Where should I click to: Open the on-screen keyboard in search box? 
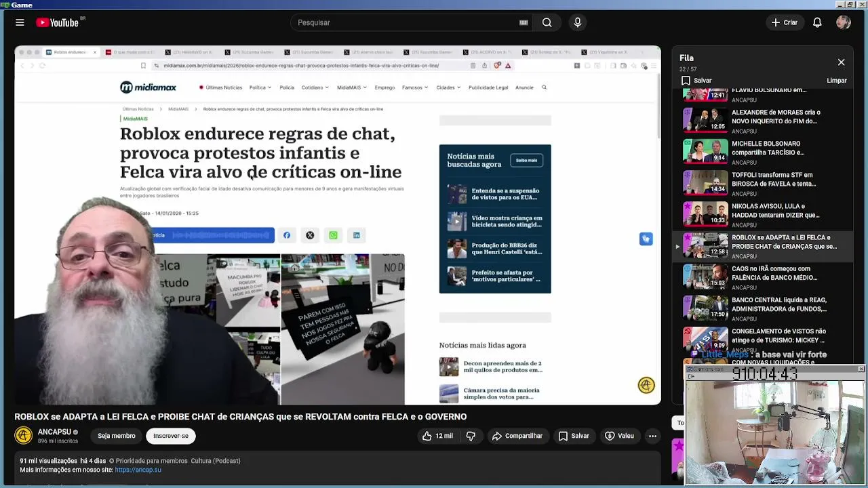524,22
